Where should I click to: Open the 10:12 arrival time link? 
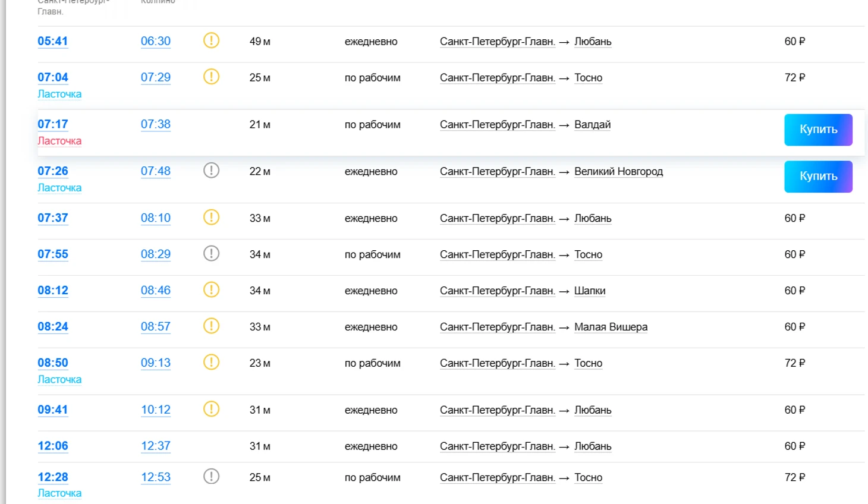point(156,409)
